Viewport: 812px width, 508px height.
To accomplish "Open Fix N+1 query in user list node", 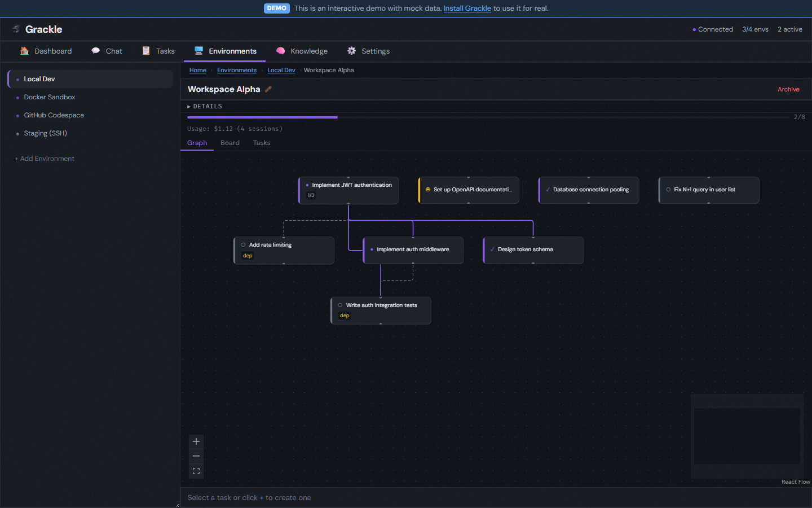I will [709, 190].
